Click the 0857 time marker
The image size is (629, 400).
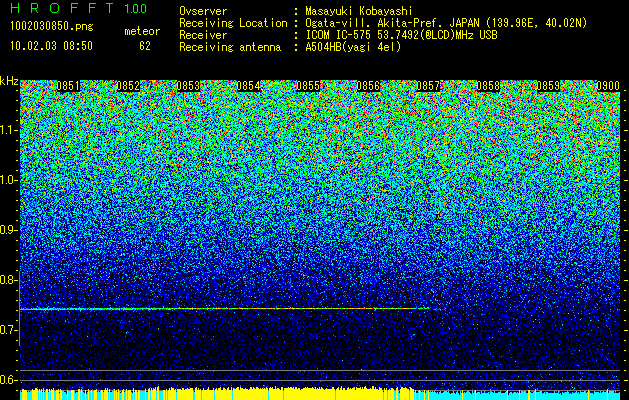click(x=428, y=86)
